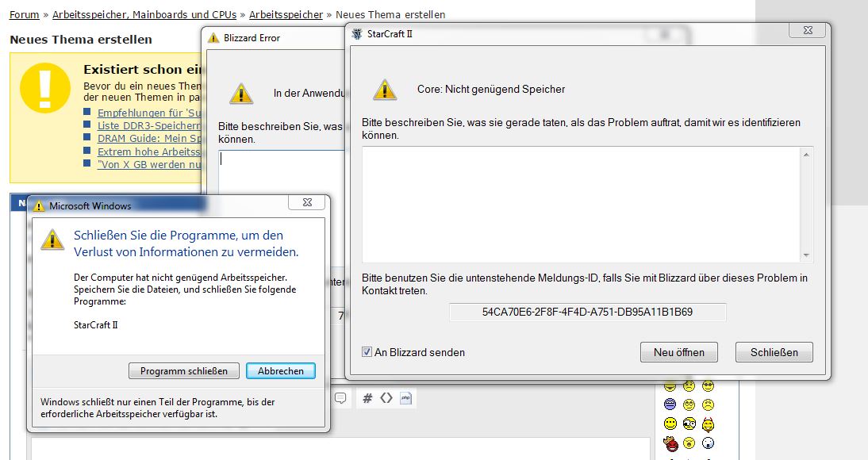Click scrollbar down arrow in StarCraft II text box
Viewport: 868px width, 460px height.
(x=807, y=255)
